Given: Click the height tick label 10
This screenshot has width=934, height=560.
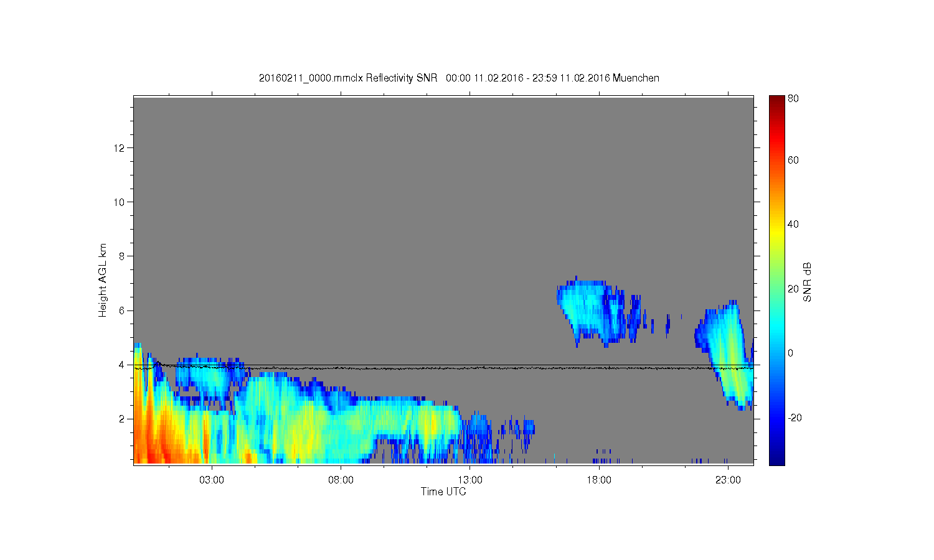Looking at the screenshot, I should 120,202.
